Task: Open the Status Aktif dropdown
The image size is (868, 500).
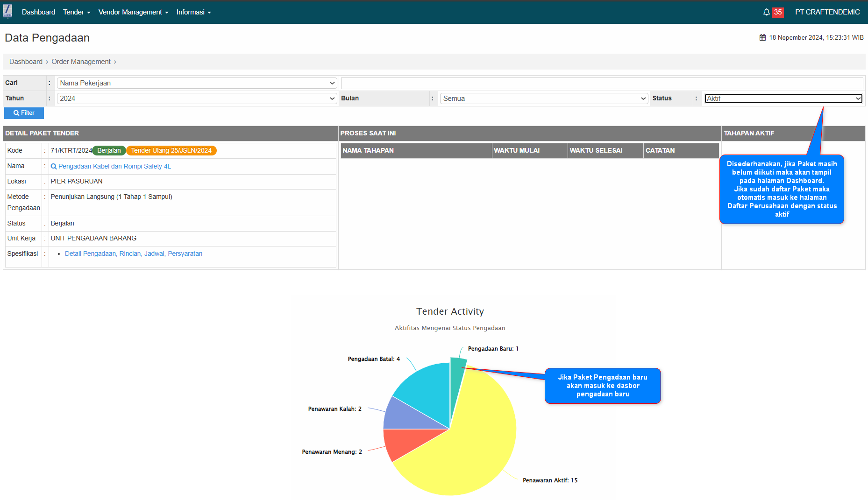Action: tap(783, 99)
